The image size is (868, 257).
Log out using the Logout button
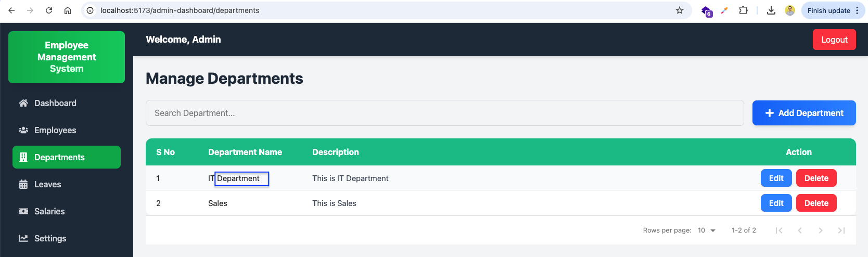(x=834, y=40)
